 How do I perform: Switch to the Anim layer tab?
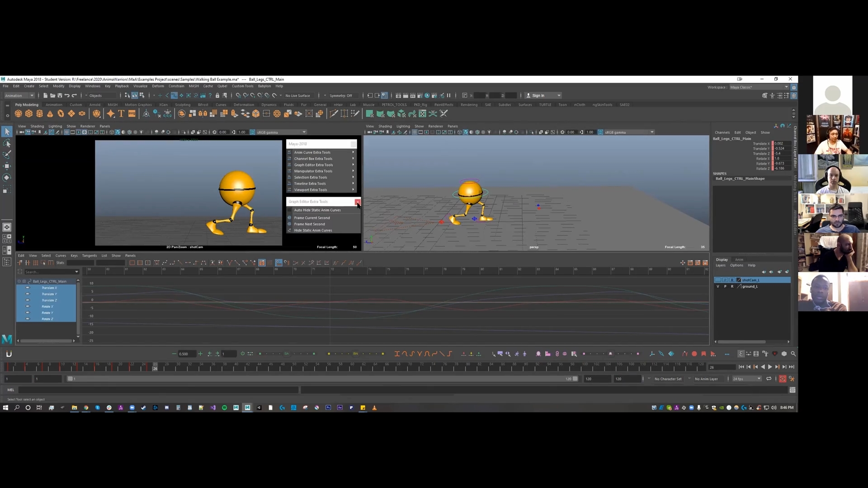point(739,260)
